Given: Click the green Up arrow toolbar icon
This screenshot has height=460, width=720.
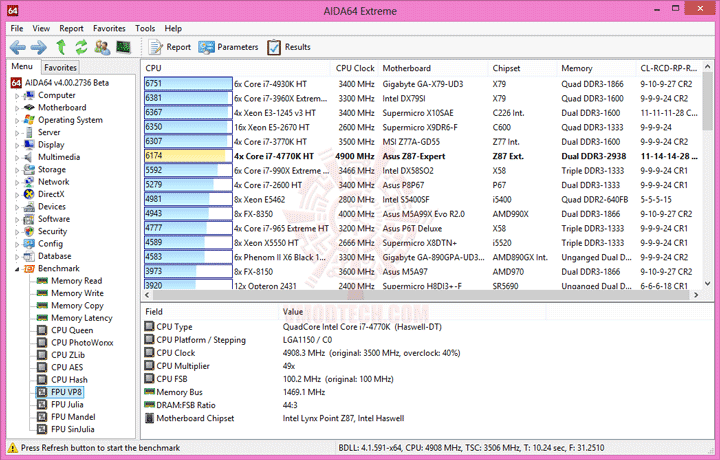Looking at the screenshot, I should (61, 47).
